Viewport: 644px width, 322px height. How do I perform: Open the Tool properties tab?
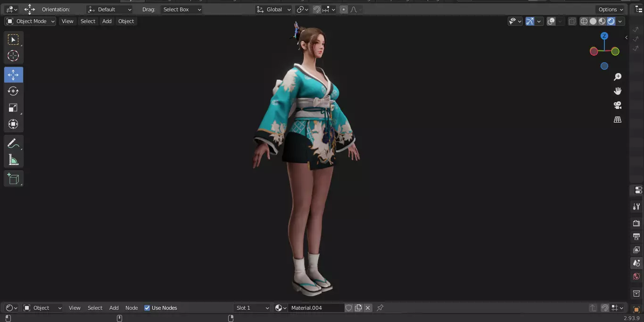point(636,206)
